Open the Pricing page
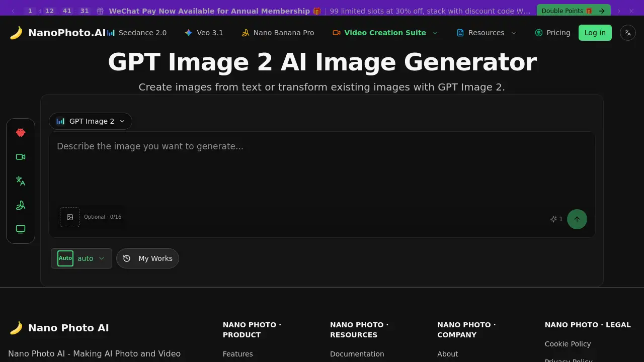644x362 pixels. coord(552,33)
